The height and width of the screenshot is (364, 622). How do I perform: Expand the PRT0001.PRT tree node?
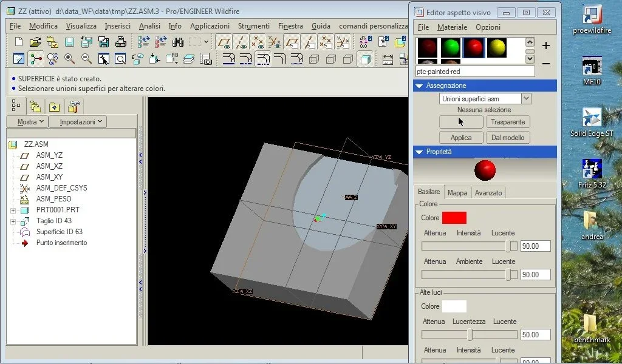[x=13, y=211]
